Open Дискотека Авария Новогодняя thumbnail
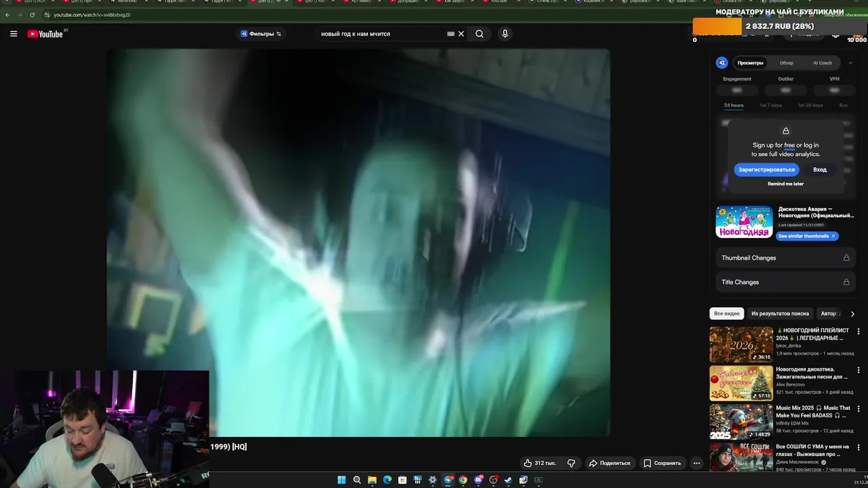Viewport: 868px width, 488px height. [744, 222]
